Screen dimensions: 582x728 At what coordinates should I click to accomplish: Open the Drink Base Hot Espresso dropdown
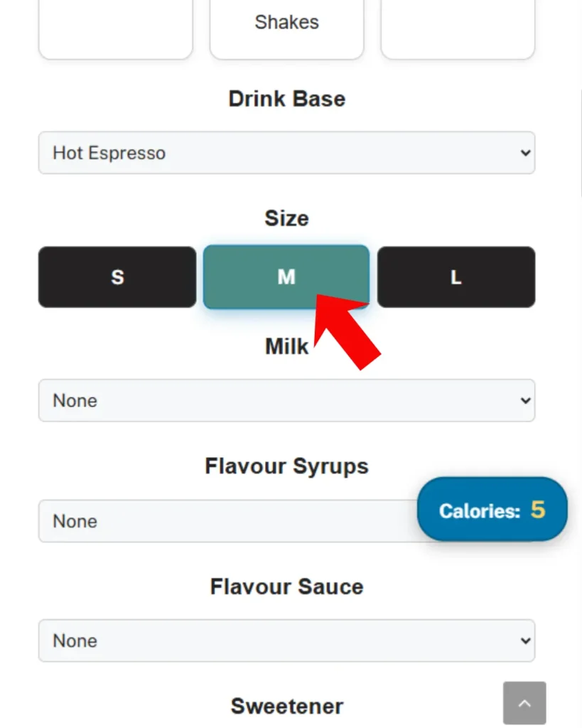pyautogui.click(x=286, y=153)
